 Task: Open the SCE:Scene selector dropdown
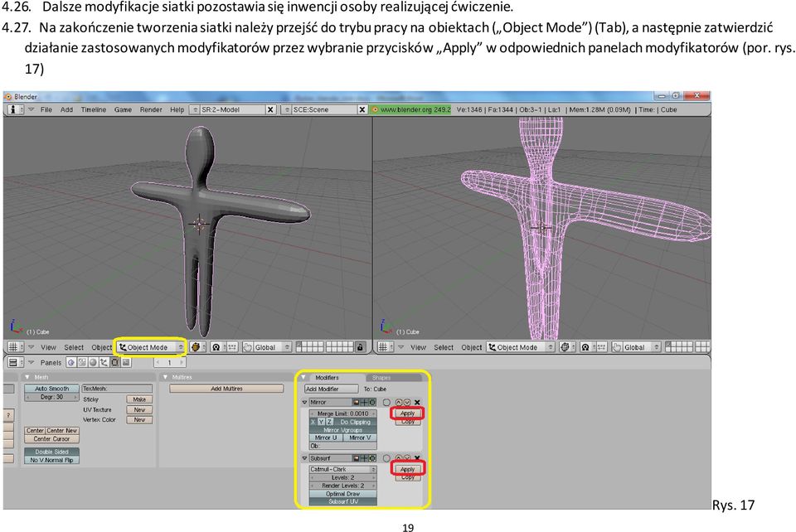[286, 109]
